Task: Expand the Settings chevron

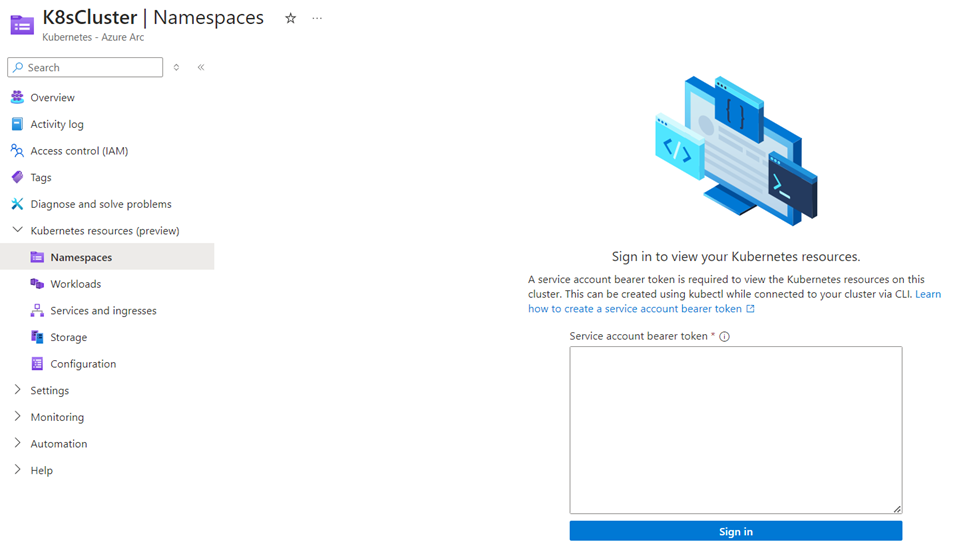Action: click(17, 390)
